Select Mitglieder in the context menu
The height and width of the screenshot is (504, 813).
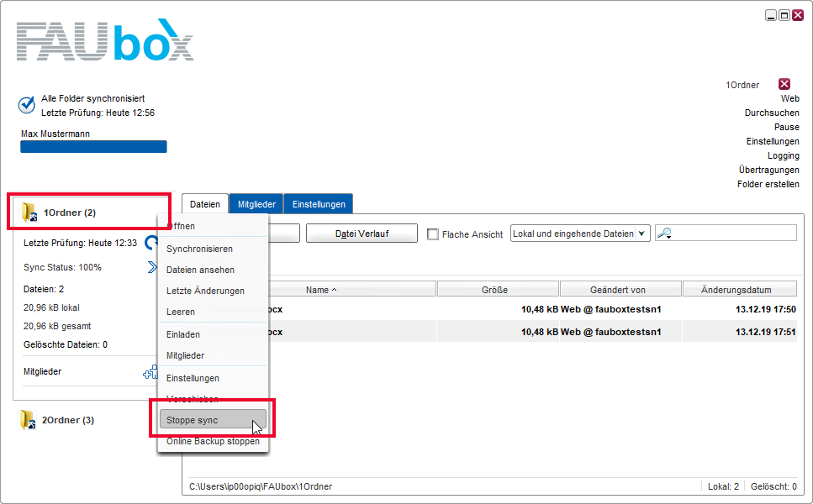185,356
